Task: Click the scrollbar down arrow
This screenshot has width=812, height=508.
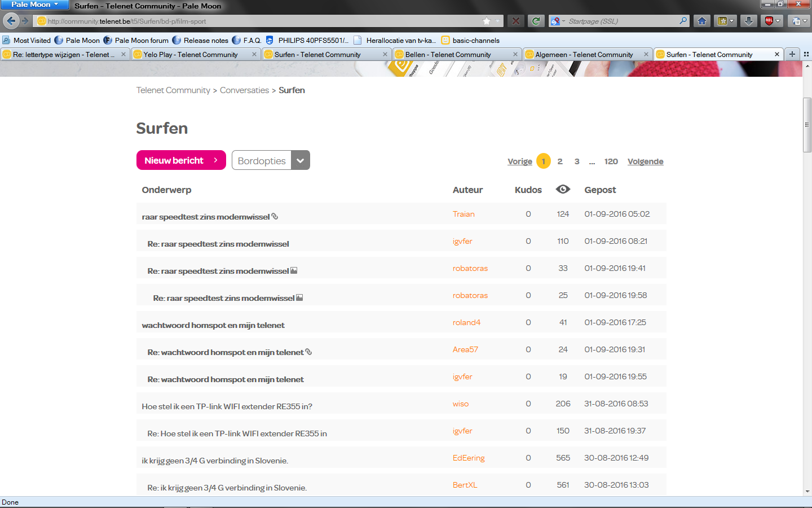Action: click(807, 491)
